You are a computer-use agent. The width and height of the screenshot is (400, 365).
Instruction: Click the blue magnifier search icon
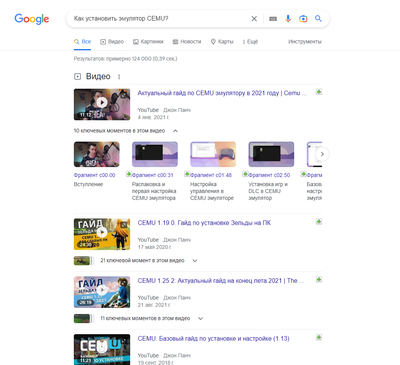(x=318, y=19)
